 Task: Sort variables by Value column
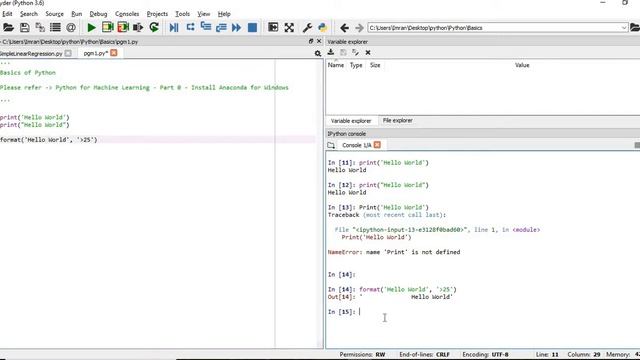click(522, 65)
